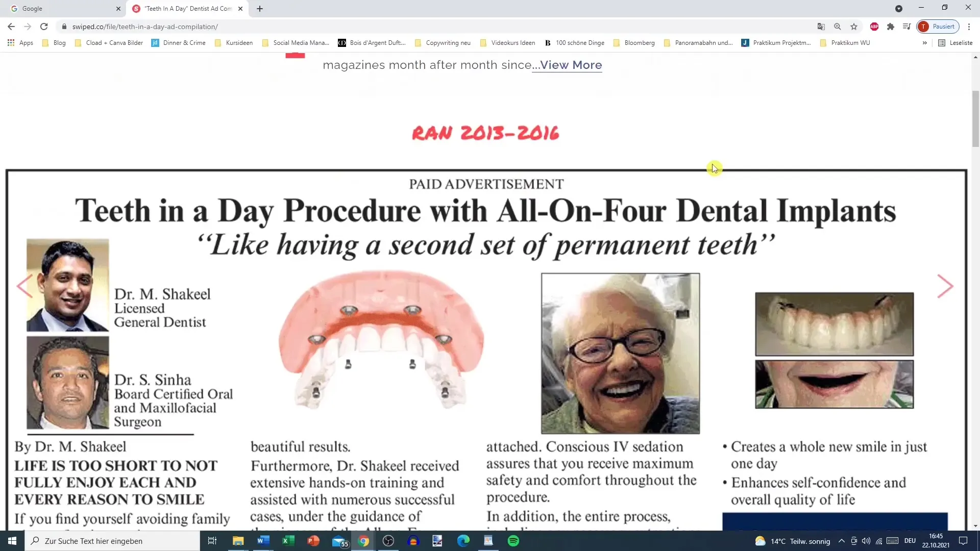Open the Kursideen bookmark folder
The width and height of the screenshot is (980, 551).
click(234, 43)
